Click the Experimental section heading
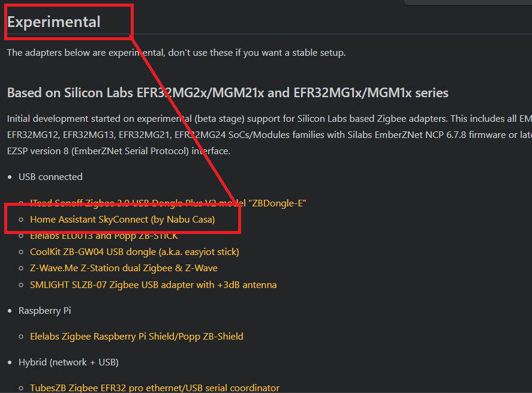The height and width of the screenshot is (393, 532). coord(53,22)
